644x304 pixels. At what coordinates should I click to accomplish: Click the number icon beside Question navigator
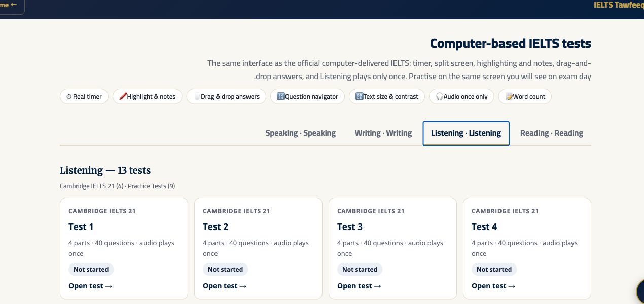(x=281, y=97)
